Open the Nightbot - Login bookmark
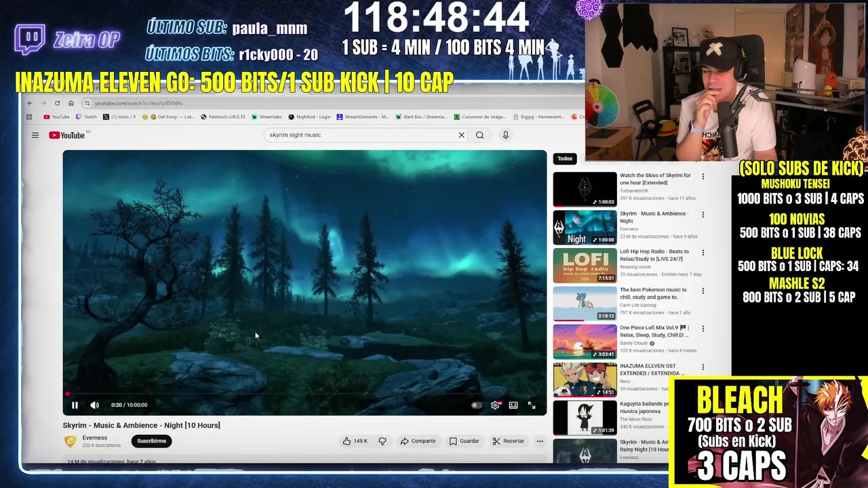Viewport: 868px width, 488px height. point(309,117)
